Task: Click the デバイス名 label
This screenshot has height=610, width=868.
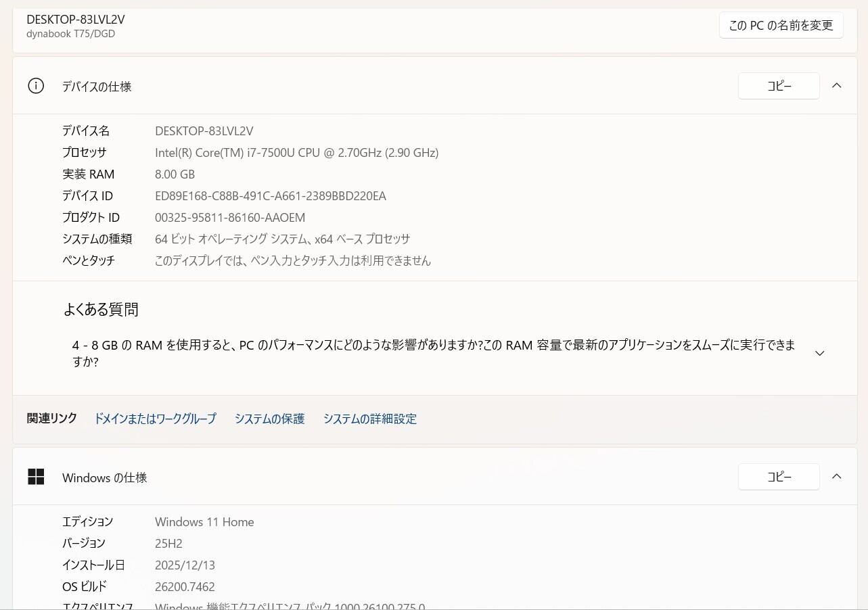Action: click(x=86, y=131)
